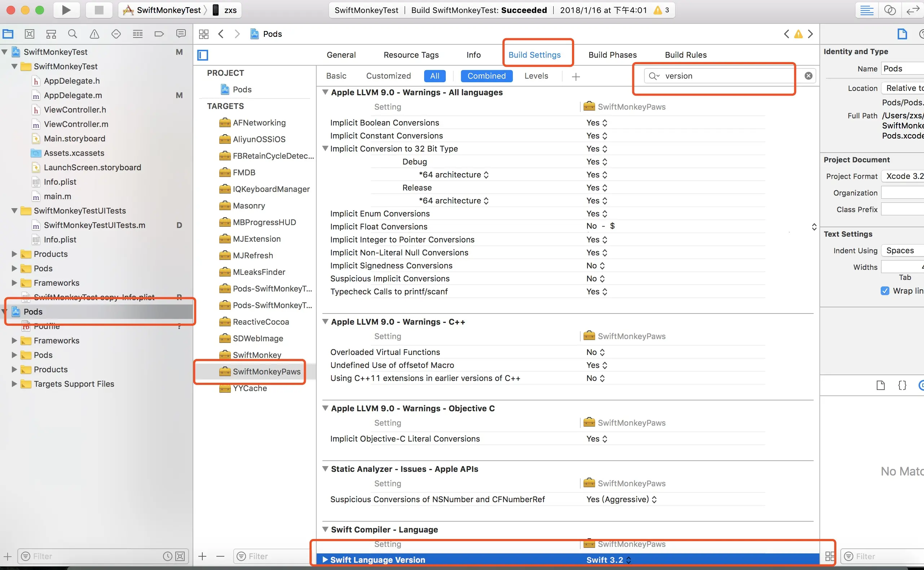Viewport: 924px width, 570px height.
Task: Select the Levels view toggle
Action: point(536,76)
